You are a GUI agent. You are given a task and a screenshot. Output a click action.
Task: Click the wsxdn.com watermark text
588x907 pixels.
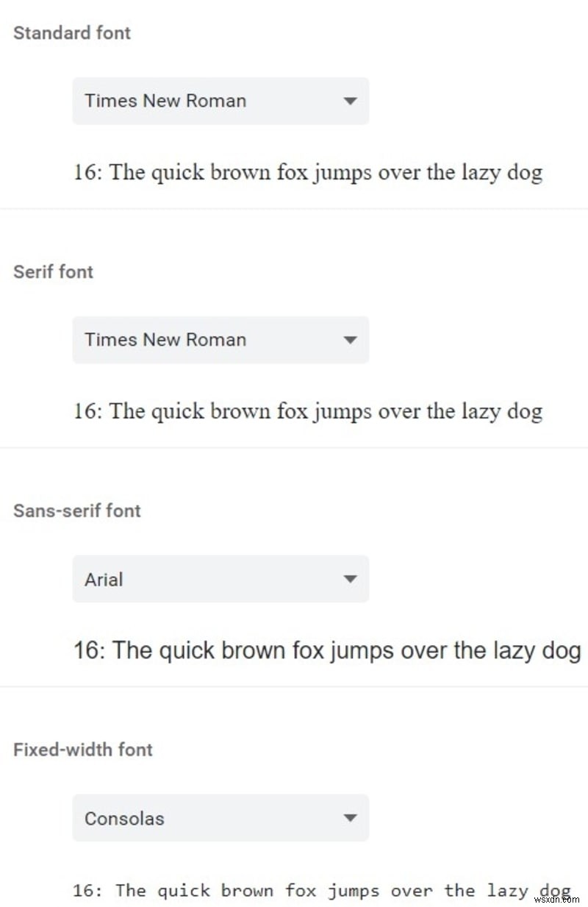[562, 899]
